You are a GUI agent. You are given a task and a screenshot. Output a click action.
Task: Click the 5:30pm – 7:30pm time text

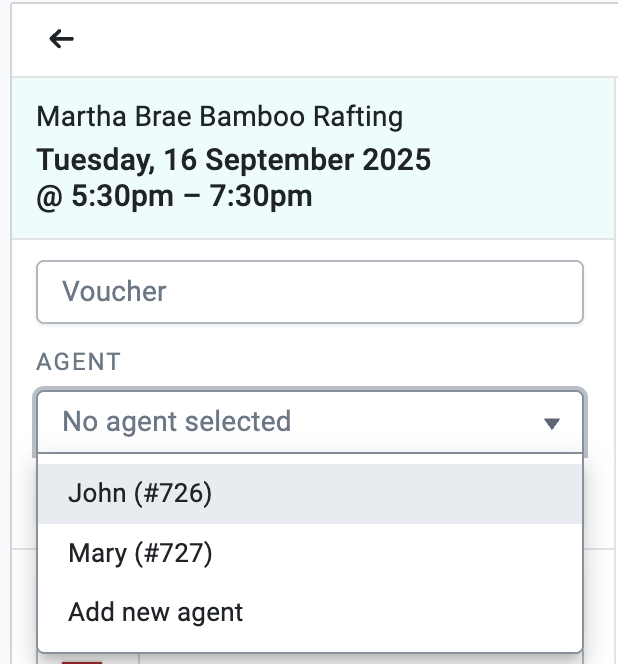point(190,196)
